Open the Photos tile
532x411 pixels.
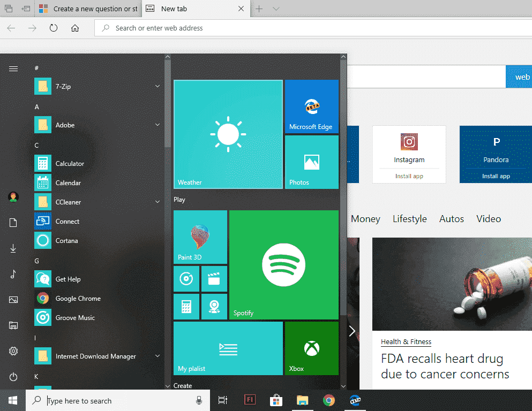click(311, 162)
